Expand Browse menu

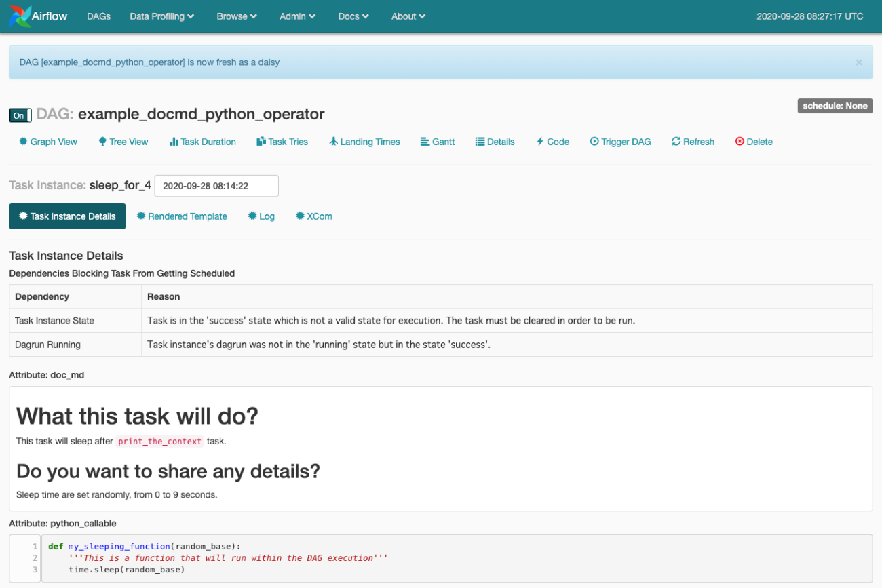[x=237, y=16]
